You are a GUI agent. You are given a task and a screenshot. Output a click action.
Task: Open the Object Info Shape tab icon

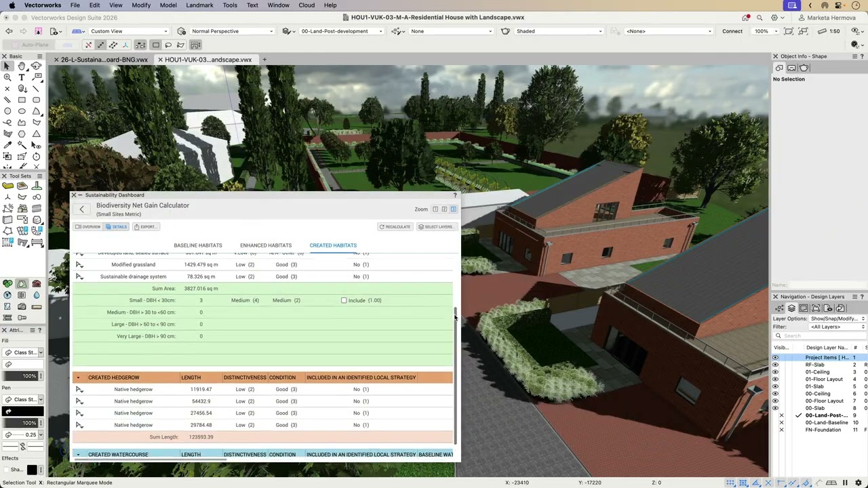pyautogui.click(x=779, y=68)
